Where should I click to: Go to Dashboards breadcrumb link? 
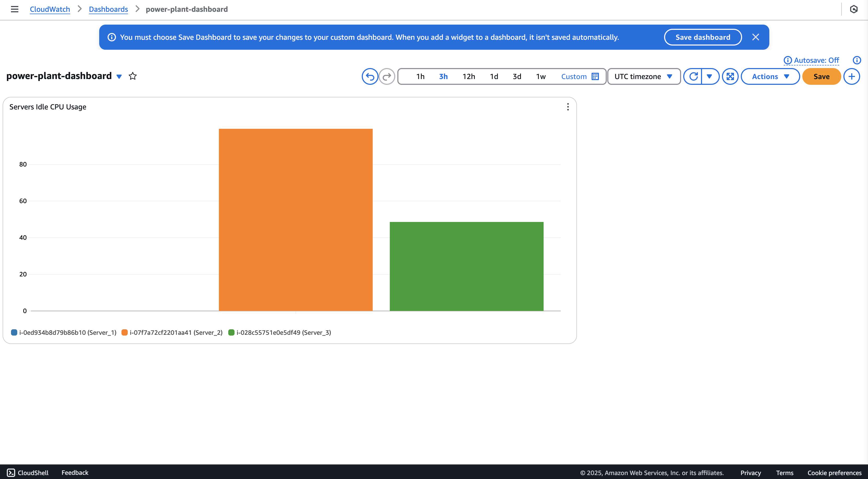[108, 9]
